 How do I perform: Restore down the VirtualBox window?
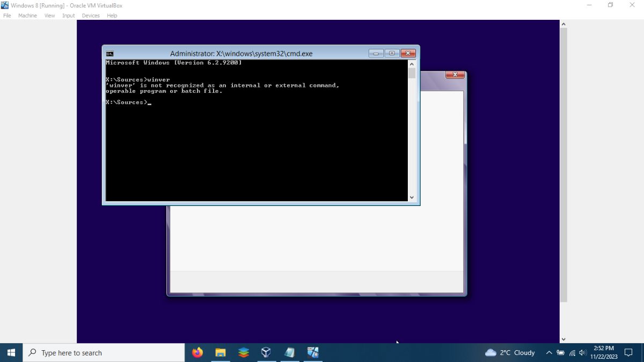611,5
